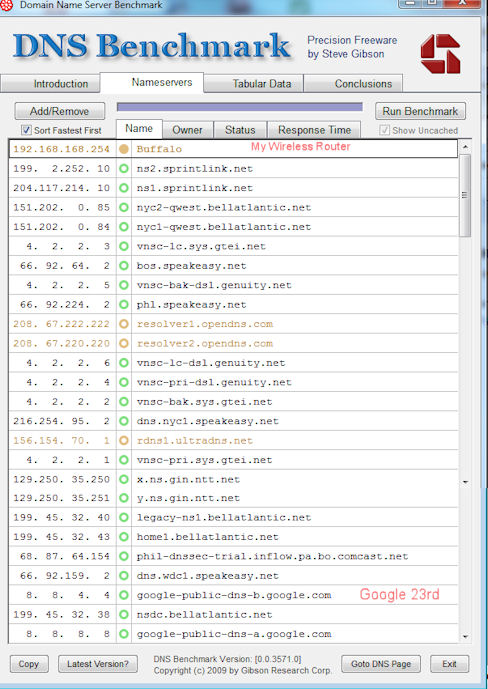Click status circle for vnsc-lc-dsl.genuity.net
488x689 pixels.
pos(124,363)
